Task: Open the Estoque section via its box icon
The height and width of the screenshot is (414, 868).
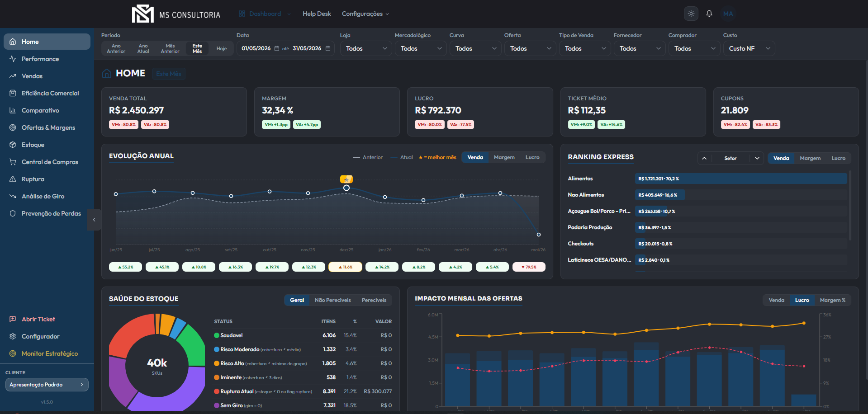Action: click(13, 145)
